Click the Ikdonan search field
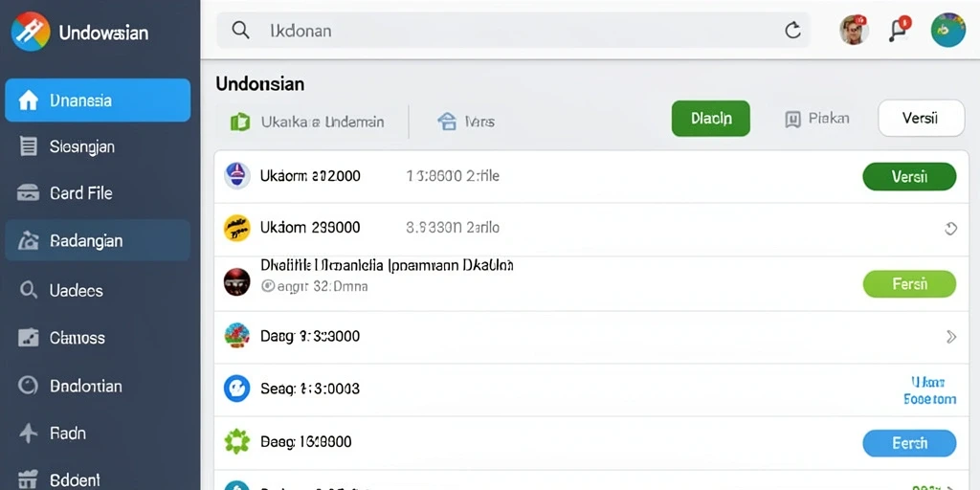 [x=513, y=30]
